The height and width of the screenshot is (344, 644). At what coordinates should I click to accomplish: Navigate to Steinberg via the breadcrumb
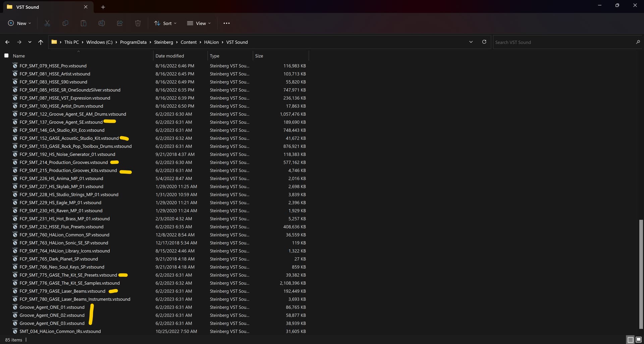[x=164, y=42]
